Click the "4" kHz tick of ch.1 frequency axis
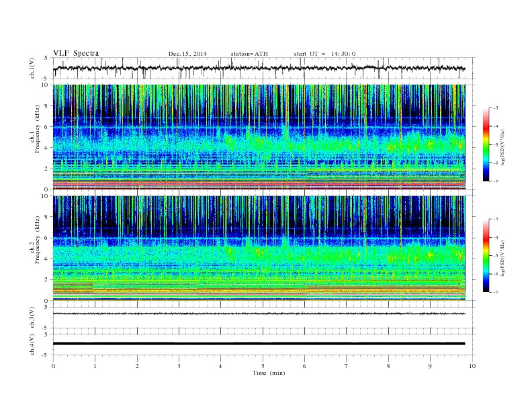This screenshot has width=532, height=411. tap(47, 148)
